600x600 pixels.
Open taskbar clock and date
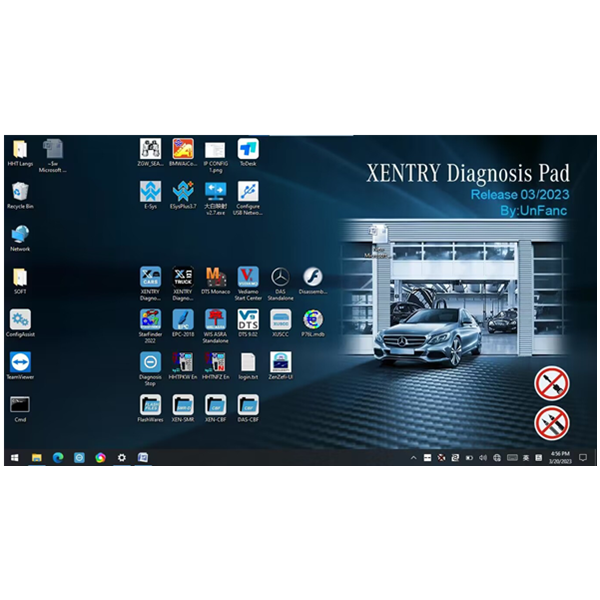(560, 457)
